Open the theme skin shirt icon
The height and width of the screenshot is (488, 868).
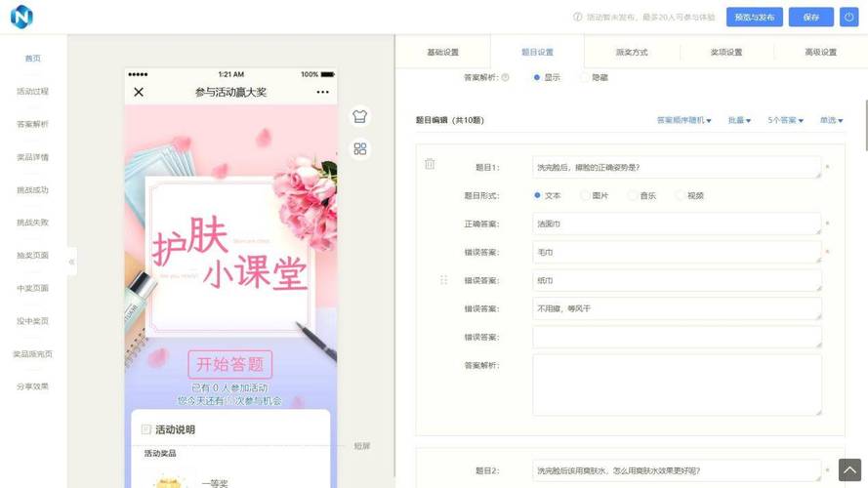point(360,117)
